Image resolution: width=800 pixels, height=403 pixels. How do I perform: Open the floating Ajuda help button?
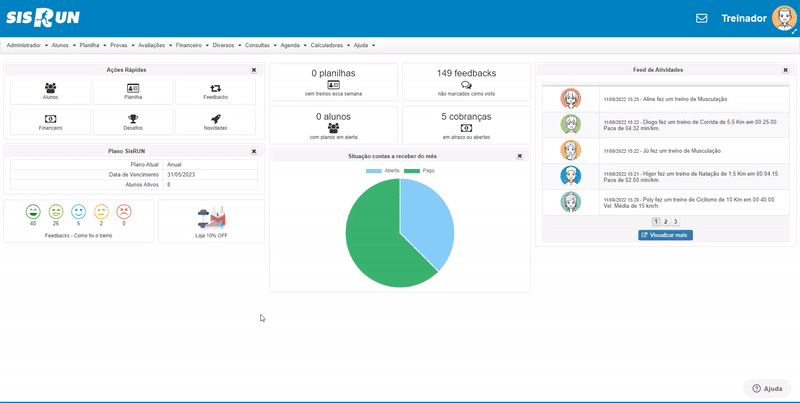point(767,388)
